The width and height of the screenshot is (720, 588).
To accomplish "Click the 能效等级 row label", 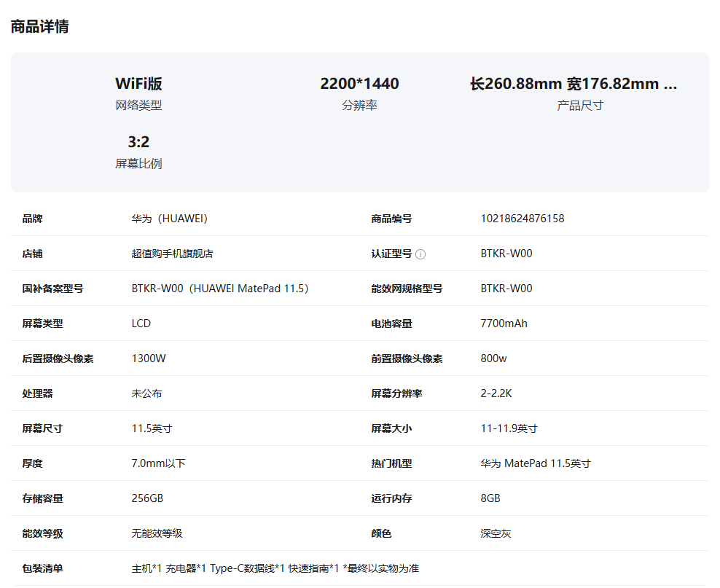I will [x=42, y=533].
